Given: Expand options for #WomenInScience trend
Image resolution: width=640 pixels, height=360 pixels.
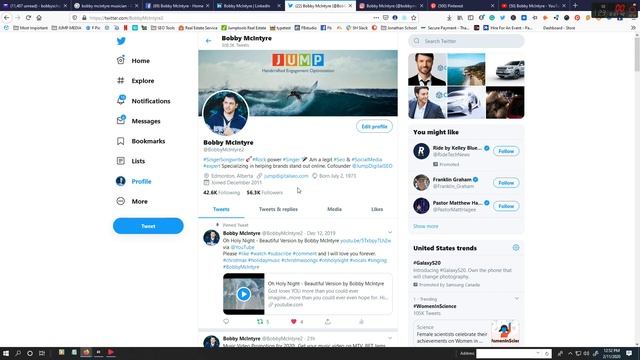Looking at the screenshot, I should coord(516,299).
